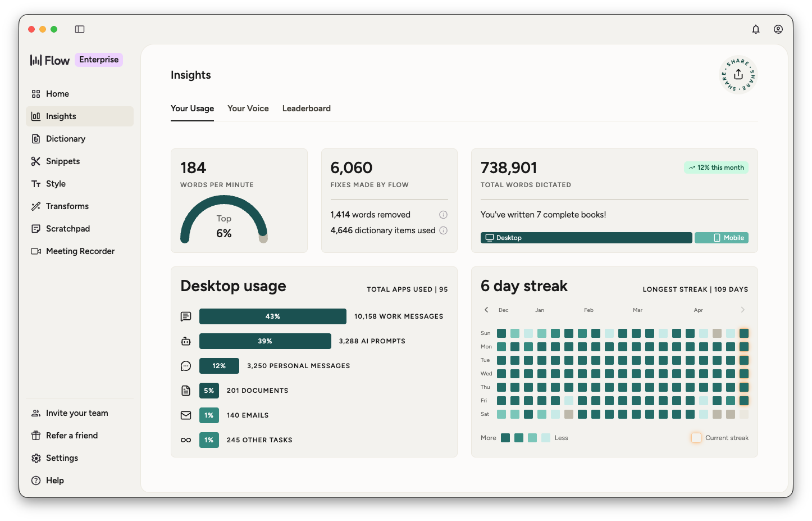Click Invite your team link

(x=80, y=413)
